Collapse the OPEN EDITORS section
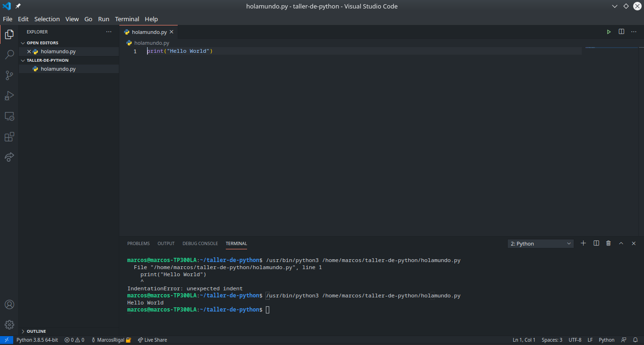The image size is (644, 345). [42, 43]
